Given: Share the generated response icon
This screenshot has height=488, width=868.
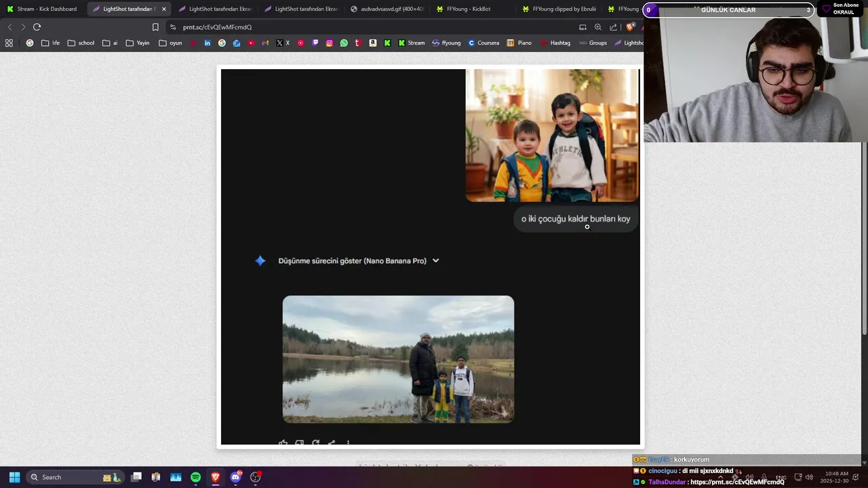Looking at the screenshot, I should (332, 443).
